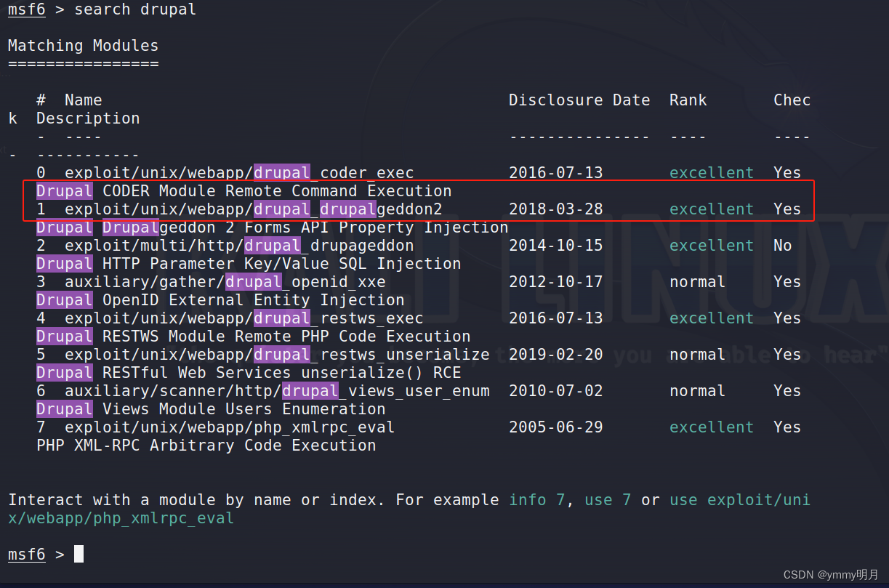This screenshot has width=889, height=588.
Task: Click disclosure date 2018-03-28
Action: pos(556,209)
